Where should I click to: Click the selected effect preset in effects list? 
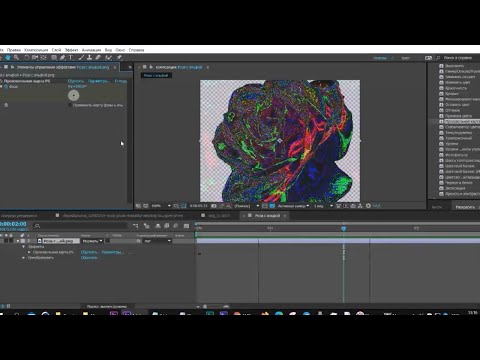(x=462, y=121)
